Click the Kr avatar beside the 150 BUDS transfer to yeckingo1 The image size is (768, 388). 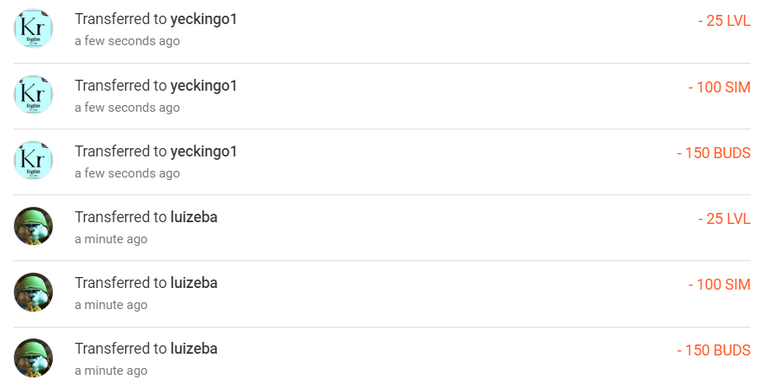click(x=33, y=160)
